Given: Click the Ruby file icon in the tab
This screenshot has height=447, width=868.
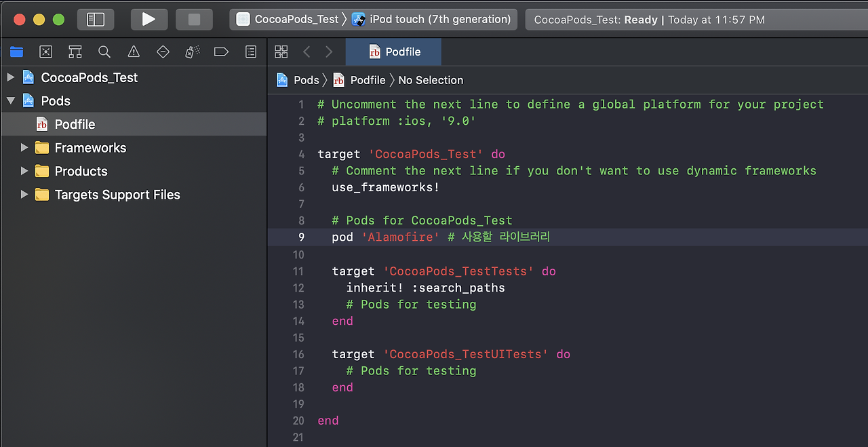Looking at the screenshot, I should pos(374,52).
